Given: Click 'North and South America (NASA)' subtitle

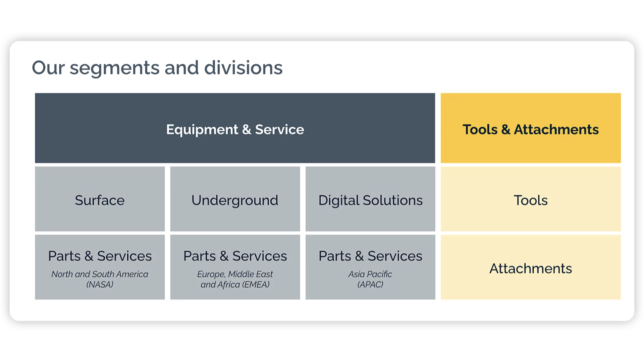Looking at the screenshot, I should click(x=100, y=279).
